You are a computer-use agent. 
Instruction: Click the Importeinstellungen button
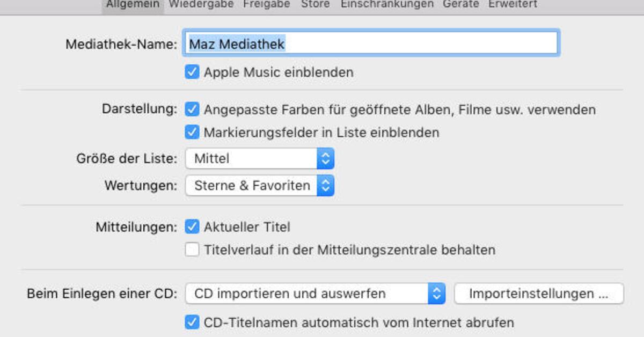tap(538, 293)
